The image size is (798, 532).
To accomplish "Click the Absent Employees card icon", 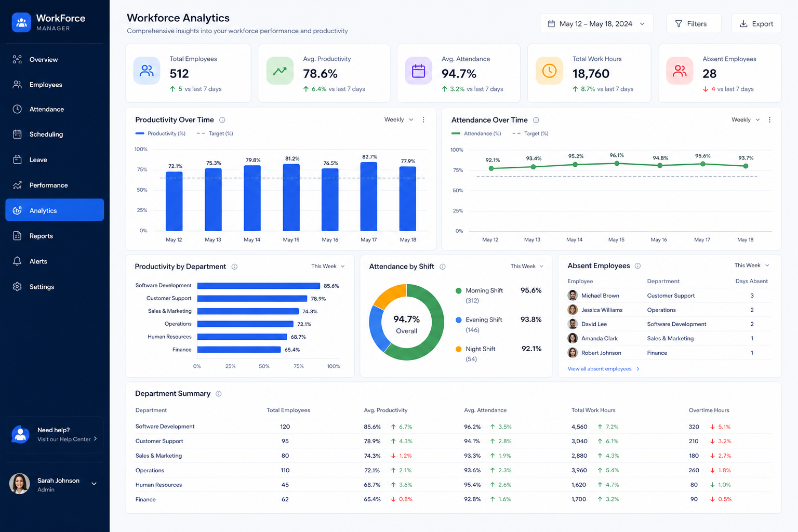I will pos(680,71).
